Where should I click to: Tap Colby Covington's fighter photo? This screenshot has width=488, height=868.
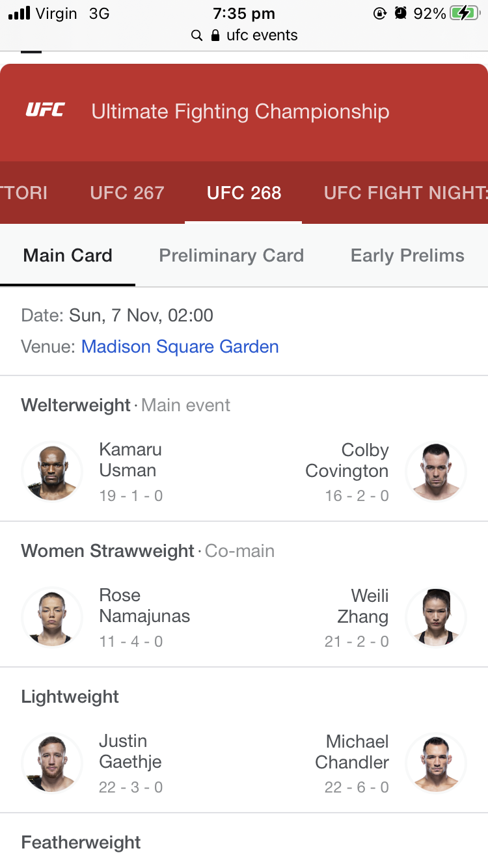435,472
